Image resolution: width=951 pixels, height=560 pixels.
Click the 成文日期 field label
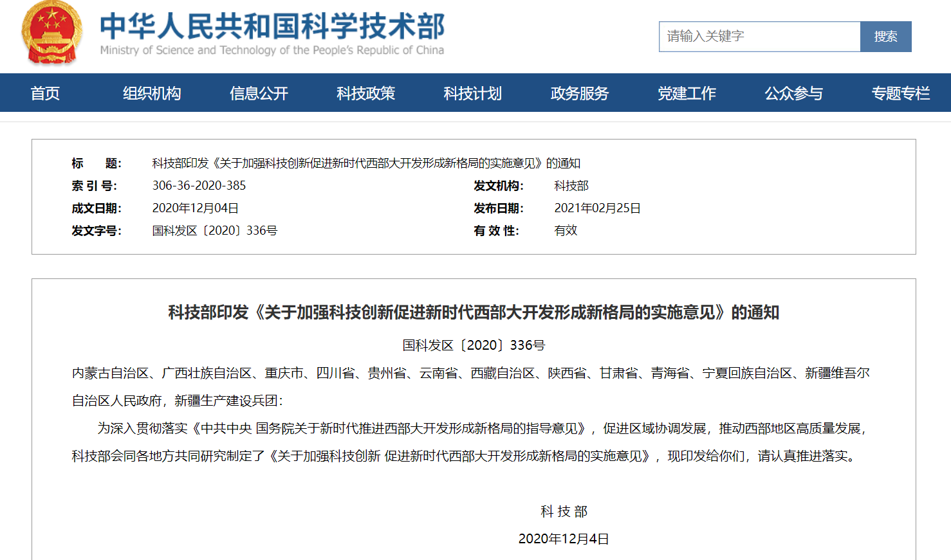(97, 208)
